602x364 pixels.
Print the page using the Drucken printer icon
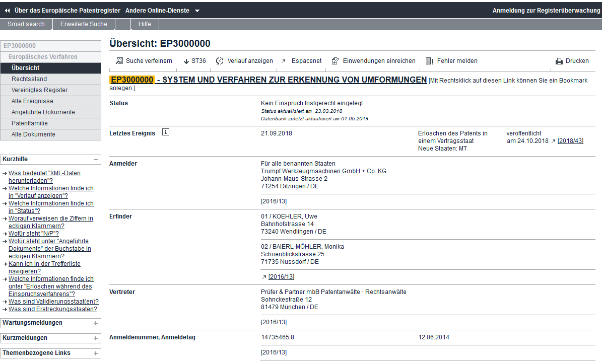(560, 61)
